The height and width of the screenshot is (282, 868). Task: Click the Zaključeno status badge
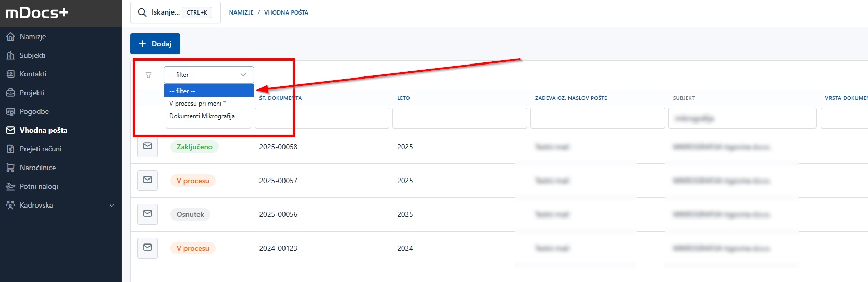194,147
